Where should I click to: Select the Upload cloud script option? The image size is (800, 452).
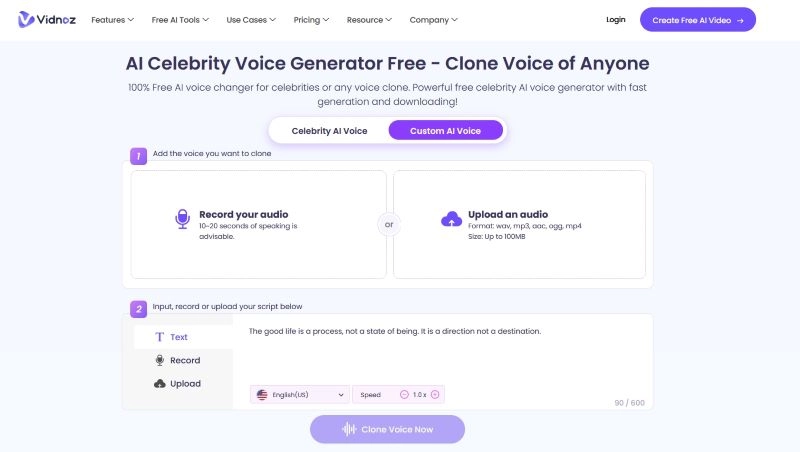click(177, 384)
